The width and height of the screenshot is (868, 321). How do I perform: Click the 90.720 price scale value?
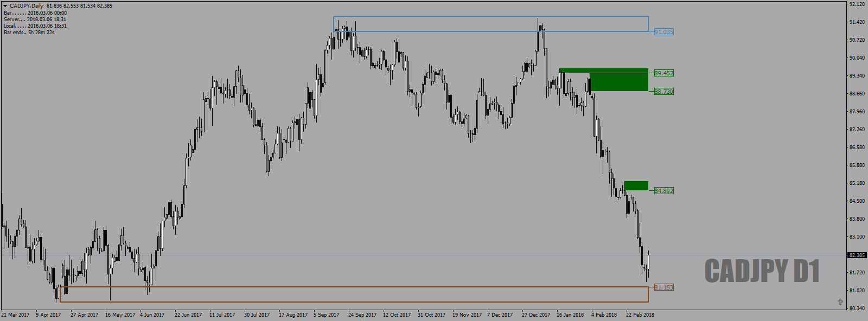pyautogui.click(x=857, y=40)
